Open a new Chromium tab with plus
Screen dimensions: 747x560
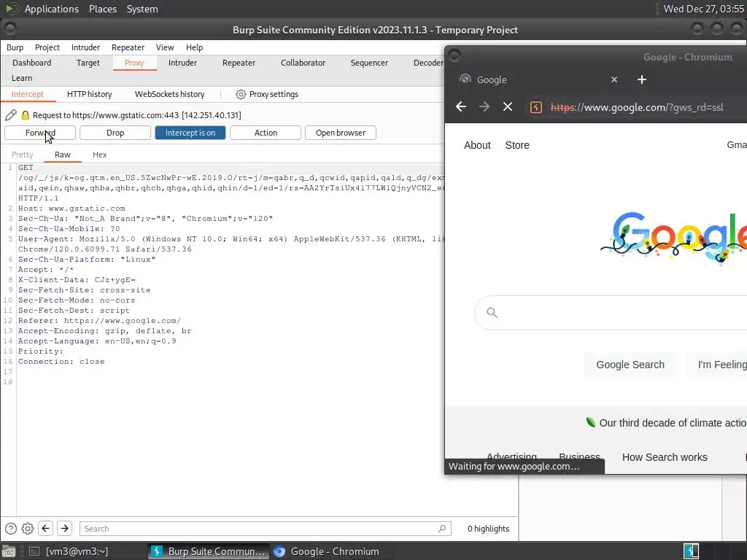coord(642,79)
